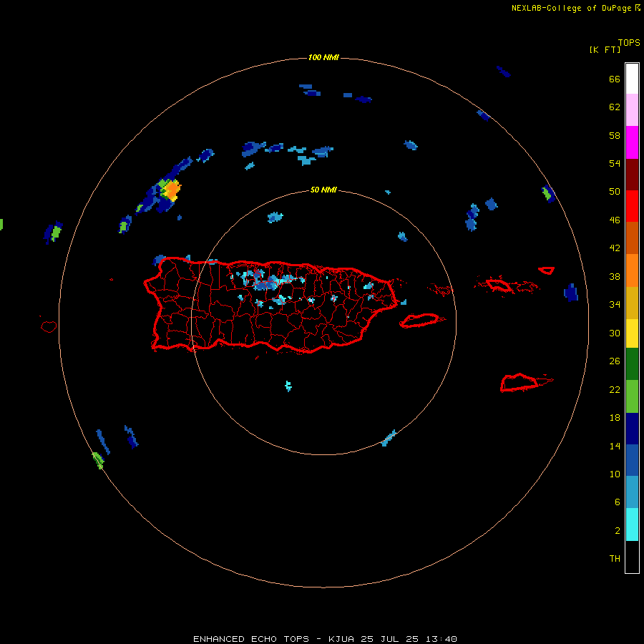Viewport: 644px width, 644px height.
Task: Click the white swatch atop the tops legend
Action: click(632, 79)
